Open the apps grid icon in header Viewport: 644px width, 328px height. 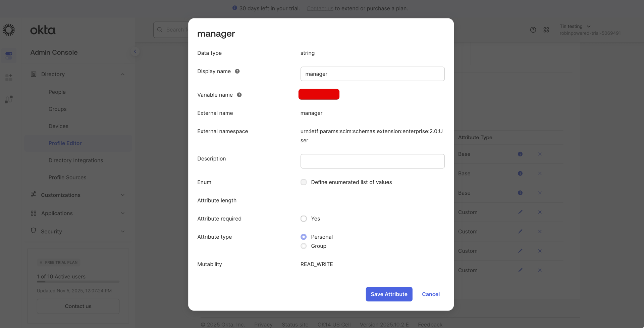coord(546,30)
